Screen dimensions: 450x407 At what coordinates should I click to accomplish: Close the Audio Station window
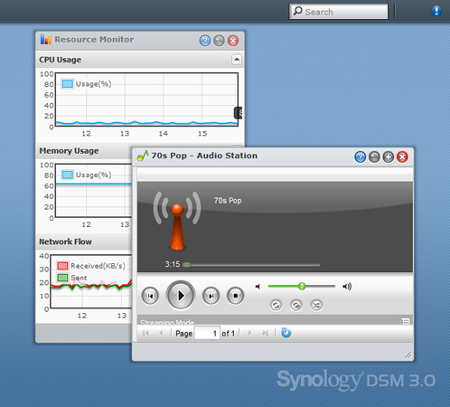[x=402, y=157]
